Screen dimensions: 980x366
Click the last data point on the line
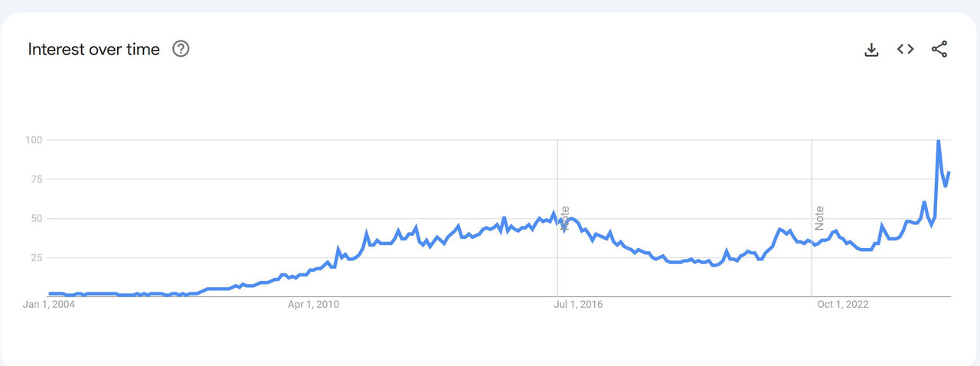[x=949, y=172]
